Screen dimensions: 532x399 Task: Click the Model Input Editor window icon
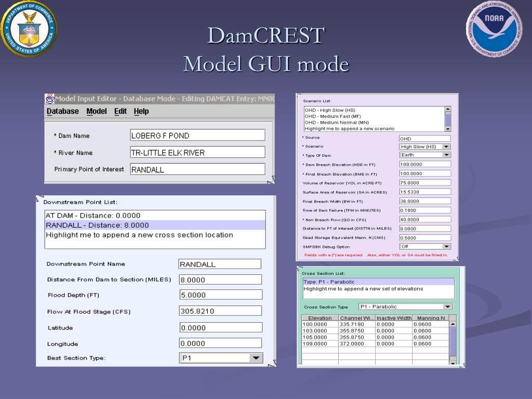click(50, 99)
